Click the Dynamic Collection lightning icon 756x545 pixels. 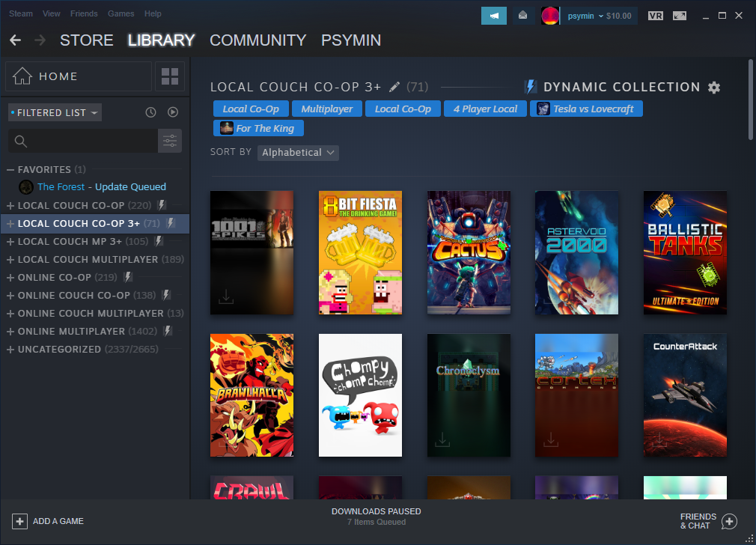coord(531,87)
